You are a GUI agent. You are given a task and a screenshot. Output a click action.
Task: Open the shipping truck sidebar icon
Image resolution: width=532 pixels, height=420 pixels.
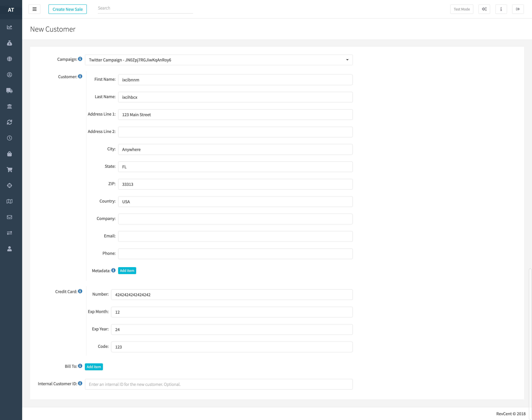(9, 91)
